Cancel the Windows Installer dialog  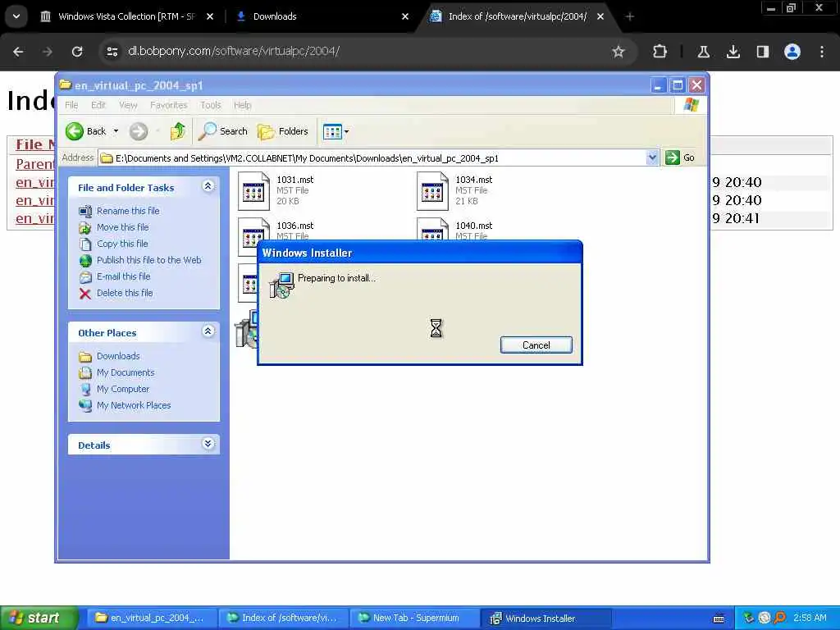pos(536,345)
